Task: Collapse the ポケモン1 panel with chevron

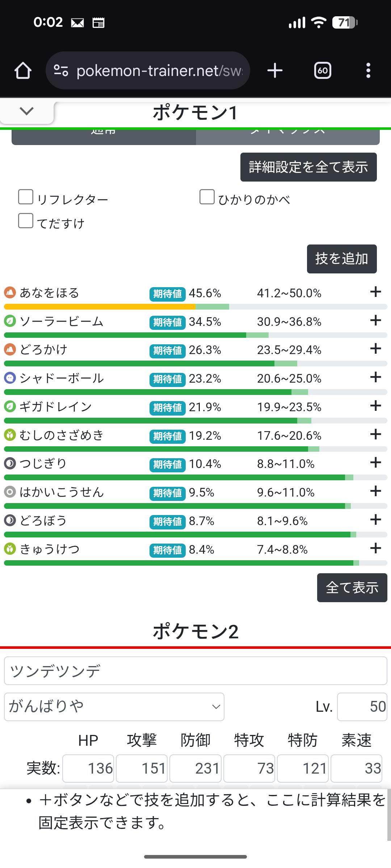Action: click(27, 111)
